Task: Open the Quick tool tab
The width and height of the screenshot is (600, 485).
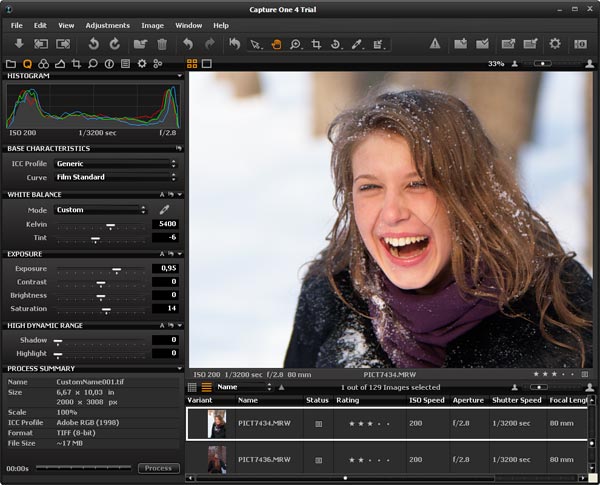Action: pos(27,64)
